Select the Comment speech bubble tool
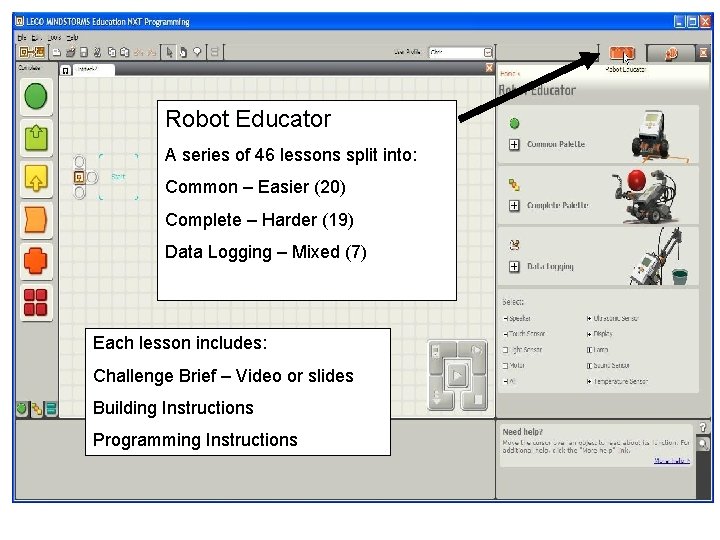This screenshot has width=720, height=540. pyautogui.click(x=197, y=52)
